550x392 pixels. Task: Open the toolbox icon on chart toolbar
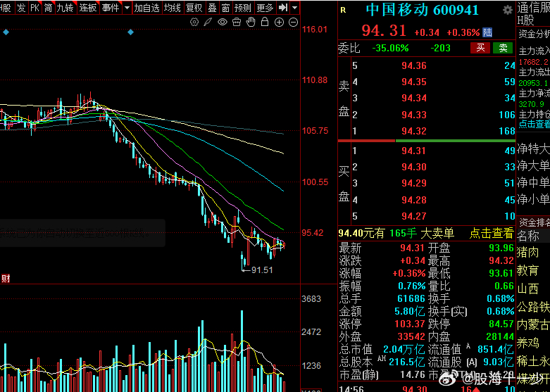(237, 23)
